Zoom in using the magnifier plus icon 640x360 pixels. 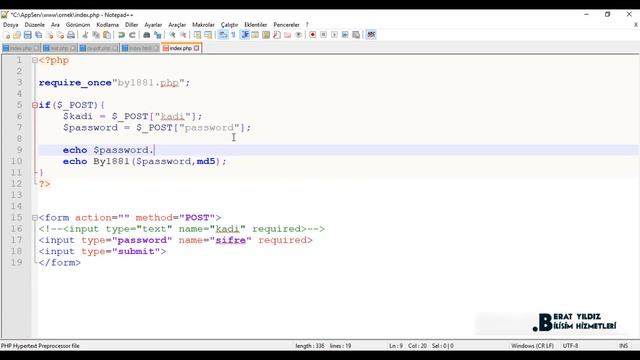tap(173, 35)
